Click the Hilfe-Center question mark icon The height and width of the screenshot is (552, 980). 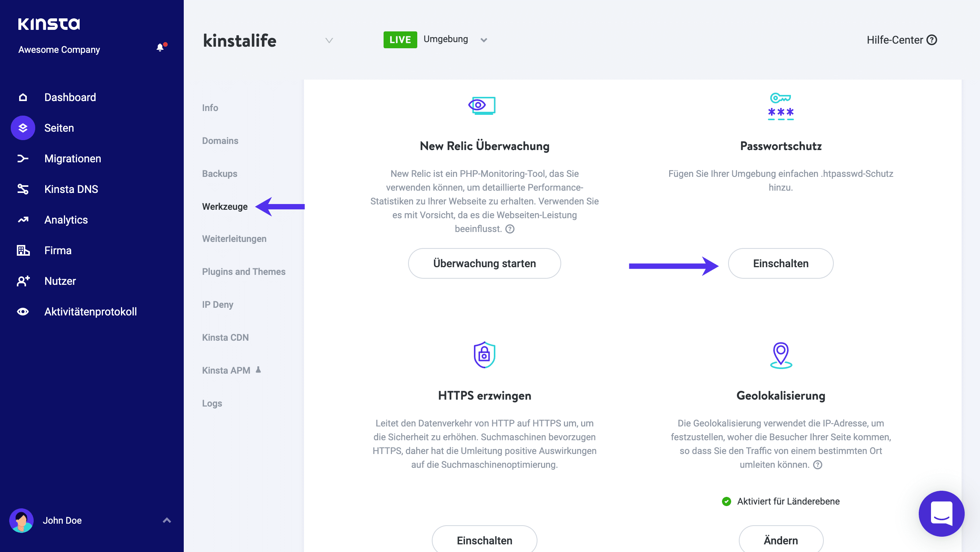(932, 40)
